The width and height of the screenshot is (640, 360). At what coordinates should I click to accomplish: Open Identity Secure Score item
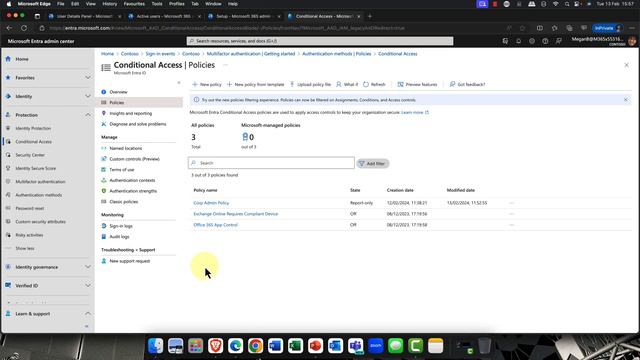[x=36, y=168]
